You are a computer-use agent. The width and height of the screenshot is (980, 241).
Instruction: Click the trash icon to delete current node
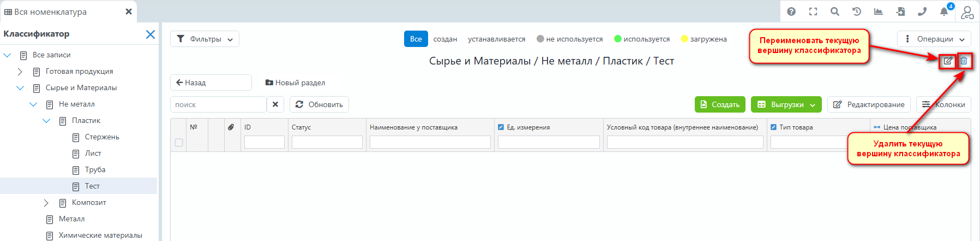tap(964, 61)
